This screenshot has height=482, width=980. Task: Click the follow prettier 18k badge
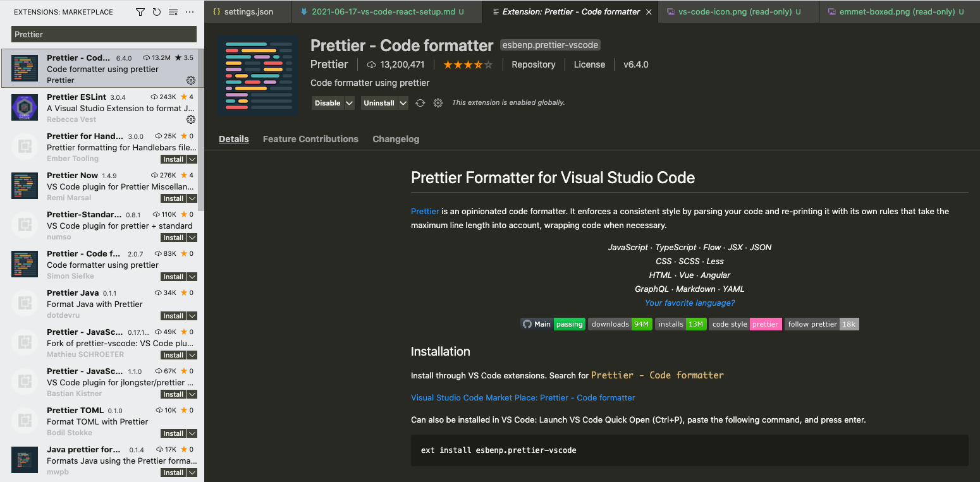tap(821, 324)
